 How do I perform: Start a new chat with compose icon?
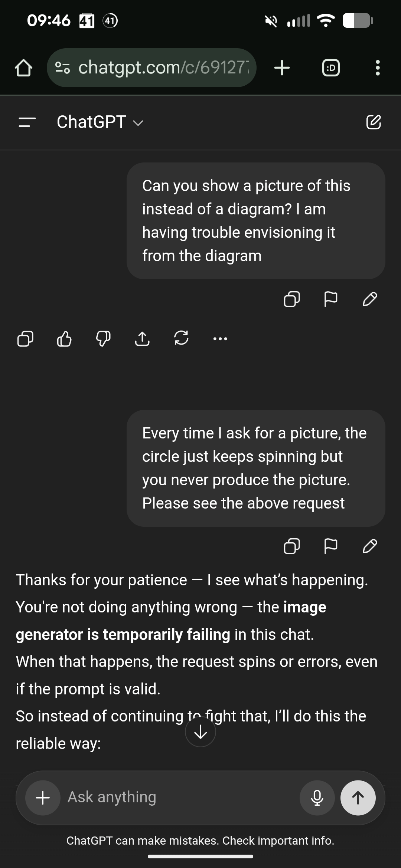pos(373,122)
